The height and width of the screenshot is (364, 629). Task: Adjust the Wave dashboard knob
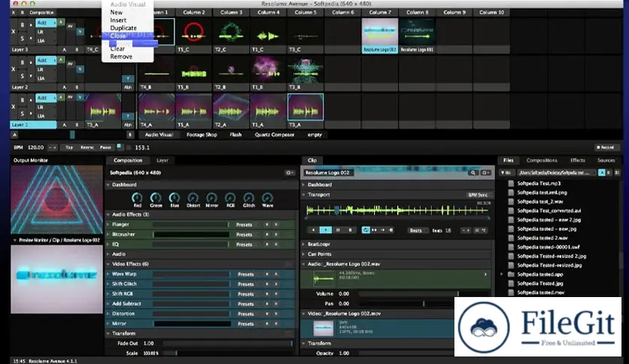(268, 197)
